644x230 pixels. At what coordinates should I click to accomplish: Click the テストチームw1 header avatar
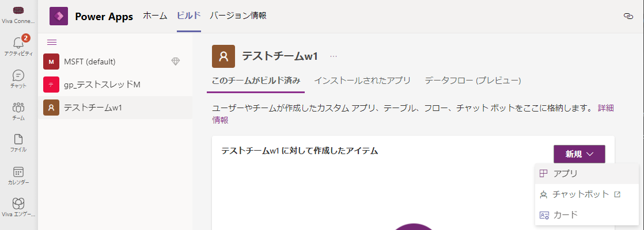coord(223,56)
